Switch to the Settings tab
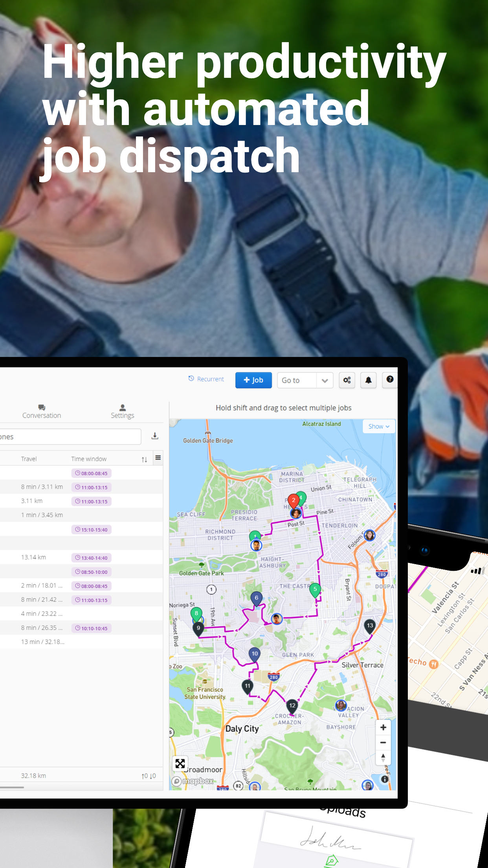Image resolution: width=488 pixels, height=868 pixels. (x=123, y=412)
